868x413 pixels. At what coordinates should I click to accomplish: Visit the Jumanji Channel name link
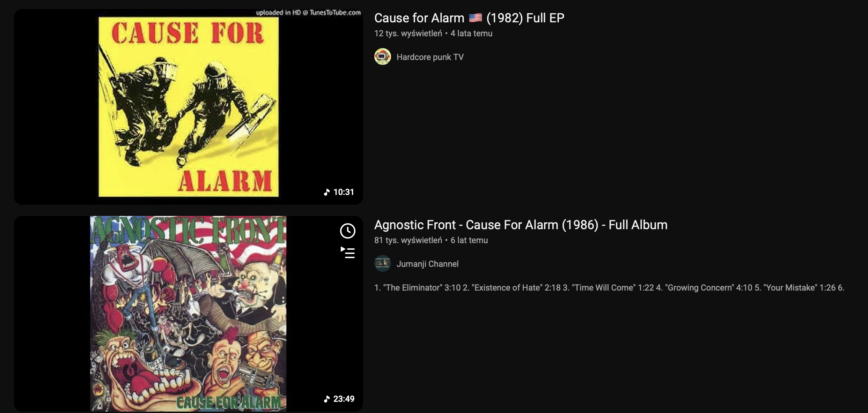coord(427,264)
